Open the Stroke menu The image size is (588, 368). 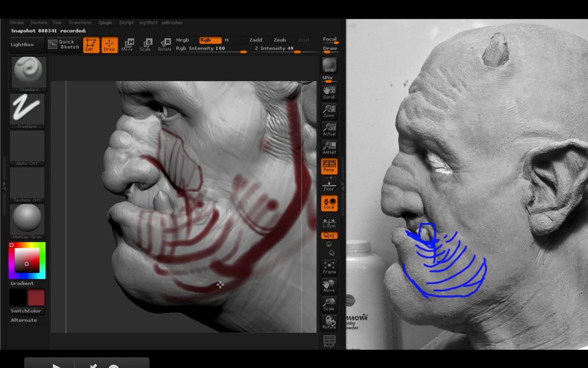pos(17,23)
